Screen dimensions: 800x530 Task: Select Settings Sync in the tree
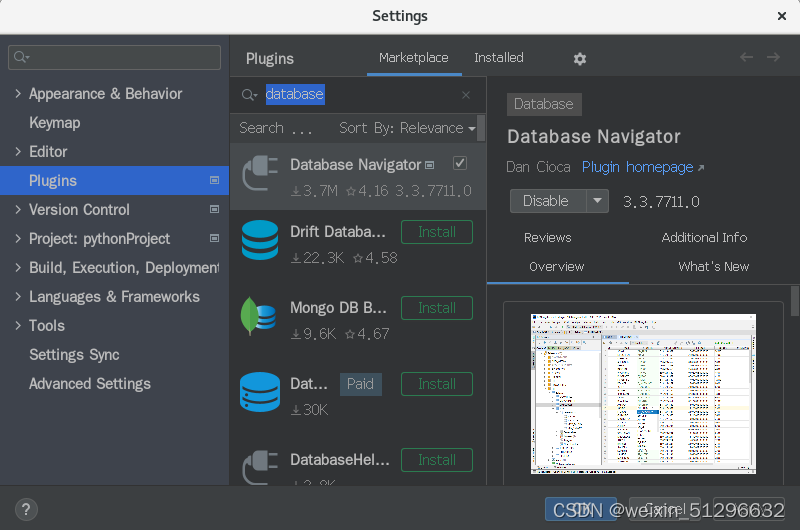[x=74, y=355]
